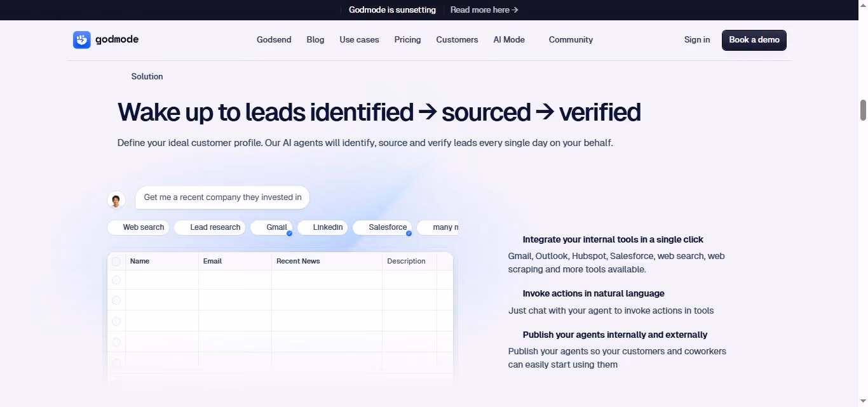Image resolution: width=868 pixels, height=407 pixels.
Task: Click the page vertical scrollbar thumb
Action: [x=864, y=110]
